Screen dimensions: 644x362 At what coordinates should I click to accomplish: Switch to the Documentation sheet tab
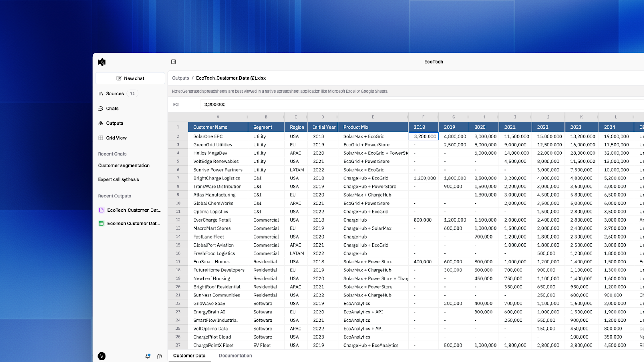(x=235, y=356)
